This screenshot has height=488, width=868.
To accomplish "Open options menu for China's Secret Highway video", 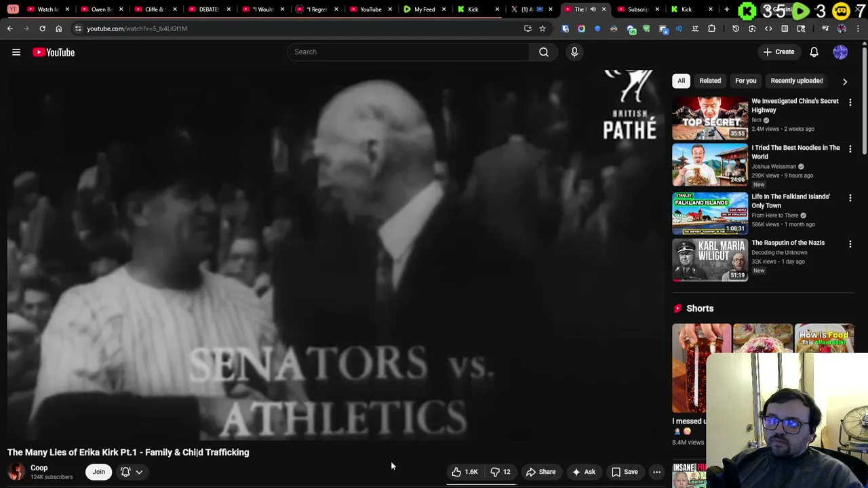I will coord(850,102).
